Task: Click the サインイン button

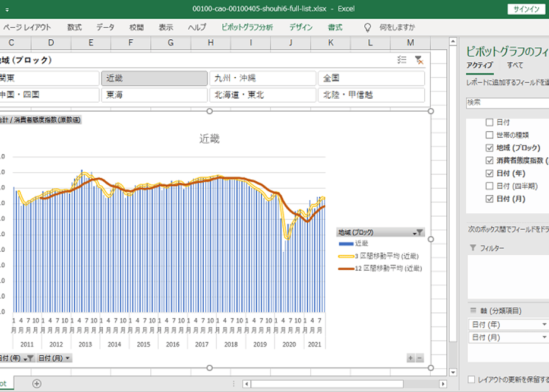Action: [526, 10]
